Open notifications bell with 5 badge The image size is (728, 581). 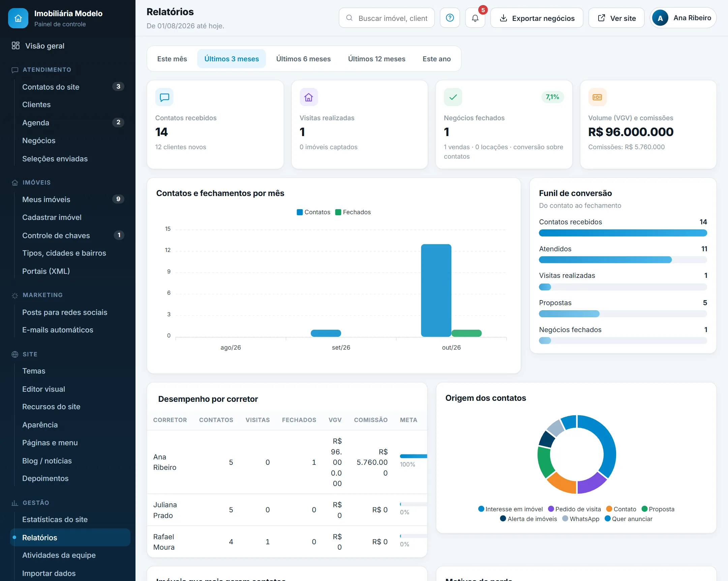pyautogui.click(x=475, y=18)
